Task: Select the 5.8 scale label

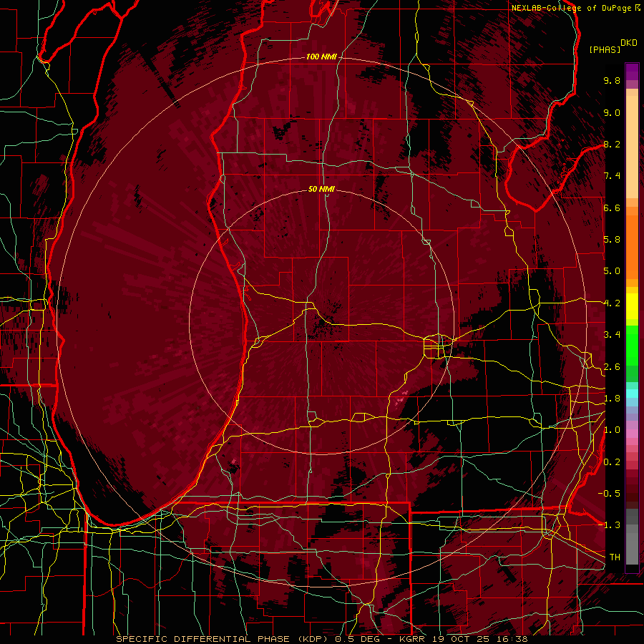Action: coord(612,240)
